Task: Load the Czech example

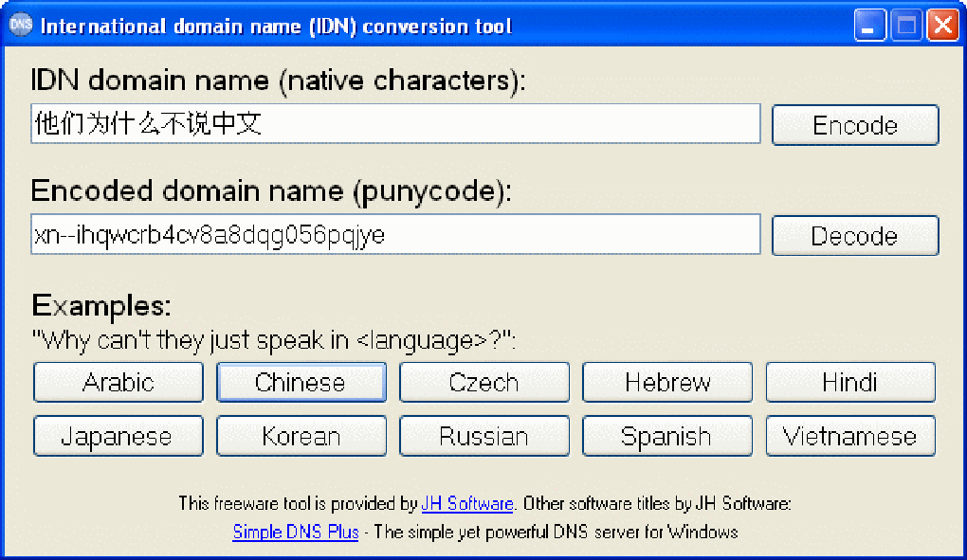Action: (x=484, y=382)
